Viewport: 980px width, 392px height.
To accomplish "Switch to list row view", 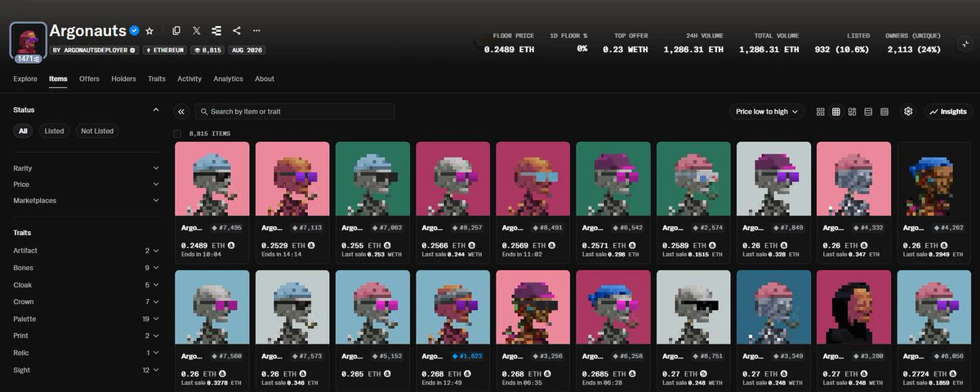I will click(868, 111).
